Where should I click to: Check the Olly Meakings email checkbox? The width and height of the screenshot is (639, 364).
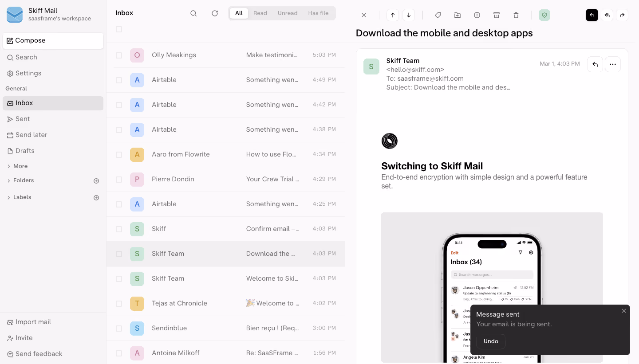point(119,55)
